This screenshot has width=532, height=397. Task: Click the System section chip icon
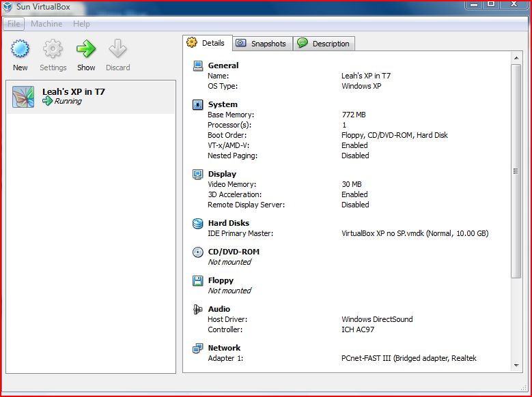198,104
